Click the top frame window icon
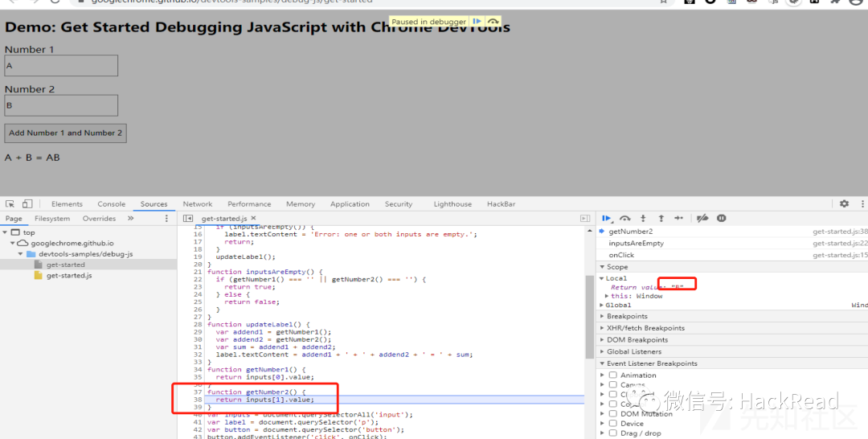The width and height of the screenshot is (868, 439). click(x=15, y=232)
